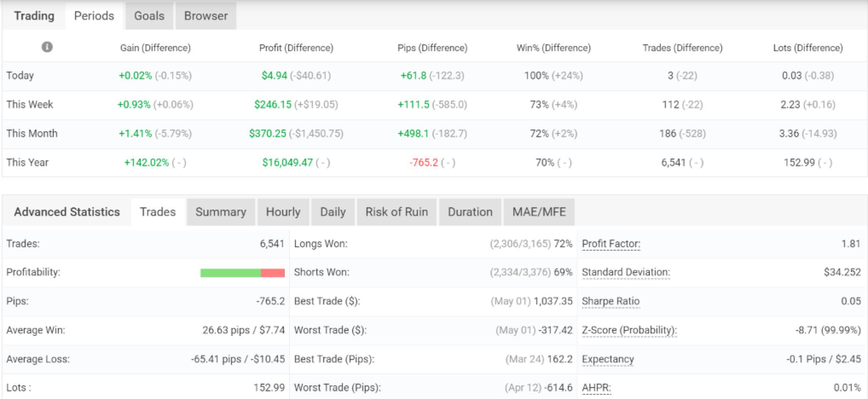Select the This Year row
The image size is (868, 399).
434,163
